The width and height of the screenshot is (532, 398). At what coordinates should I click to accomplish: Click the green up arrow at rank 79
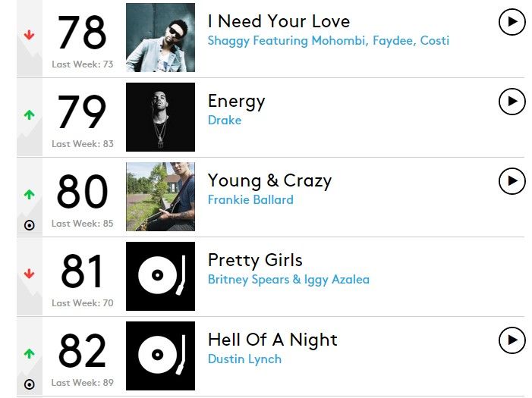click(x=30, y=115)
